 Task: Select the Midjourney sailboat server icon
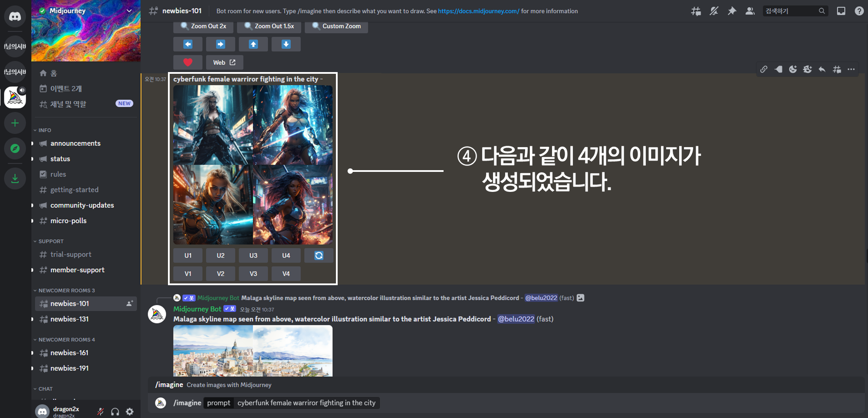(x=15, y=97)
